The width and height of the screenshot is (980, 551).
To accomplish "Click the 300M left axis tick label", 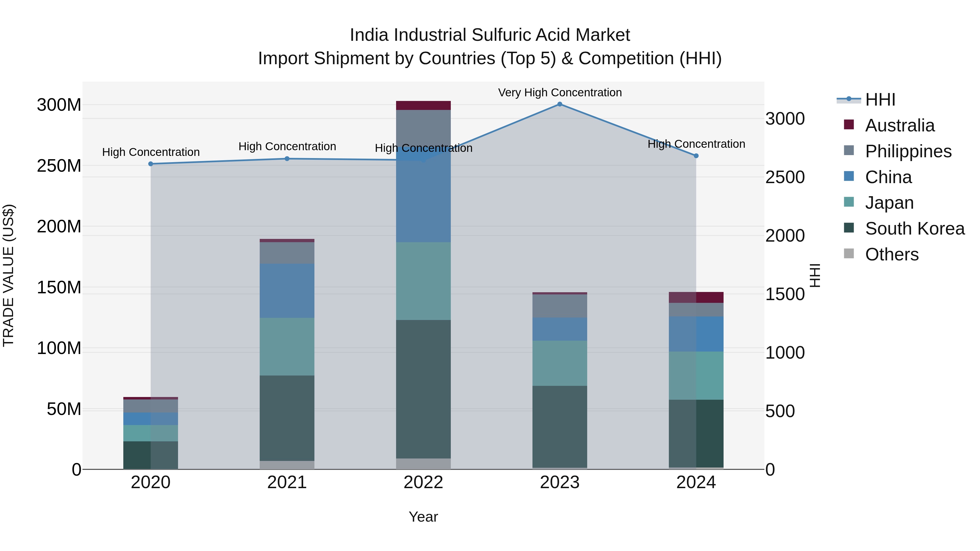I will (59, 105).
